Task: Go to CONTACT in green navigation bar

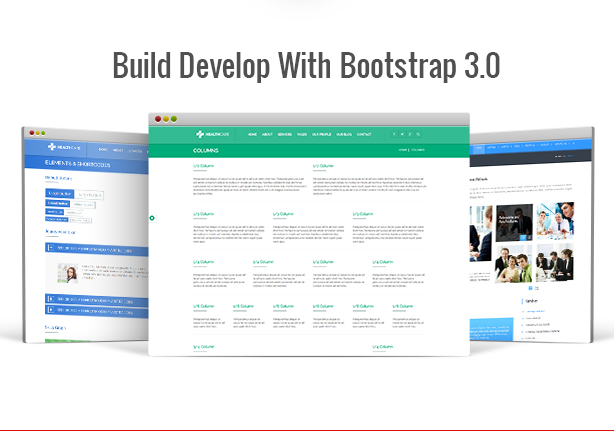Action: (364, 133)
